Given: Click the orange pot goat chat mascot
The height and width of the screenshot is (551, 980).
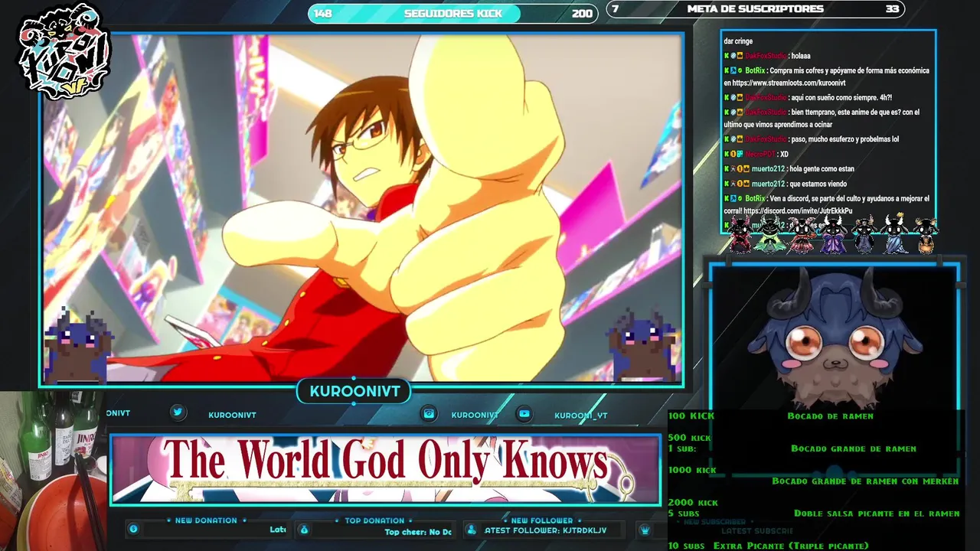Looking at the screenshot, I should (x=926, y=234).
